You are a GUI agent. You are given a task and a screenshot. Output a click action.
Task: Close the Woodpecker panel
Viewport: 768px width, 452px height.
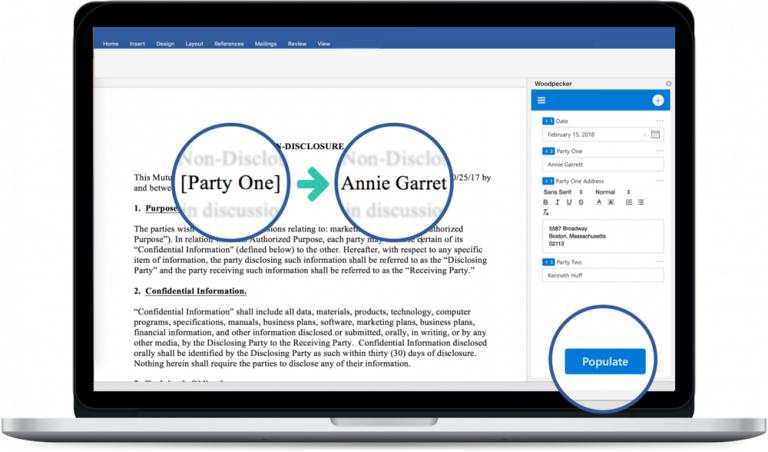point(668,84)
